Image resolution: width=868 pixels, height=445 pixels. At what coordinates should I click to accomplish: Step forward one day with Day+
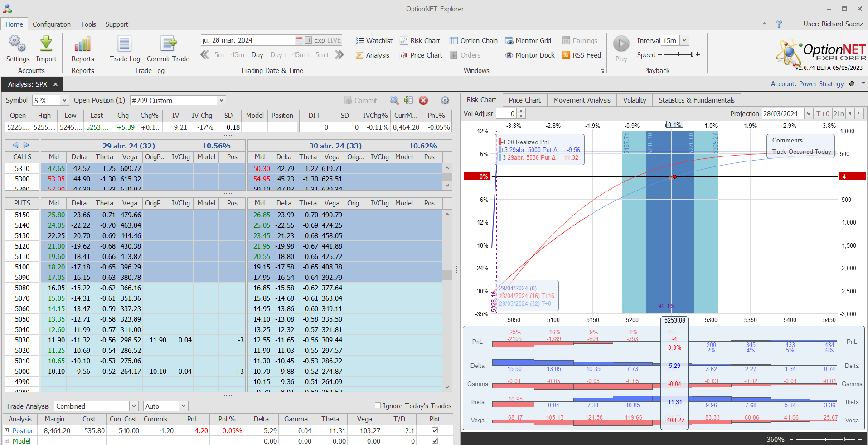click(278, 55)
